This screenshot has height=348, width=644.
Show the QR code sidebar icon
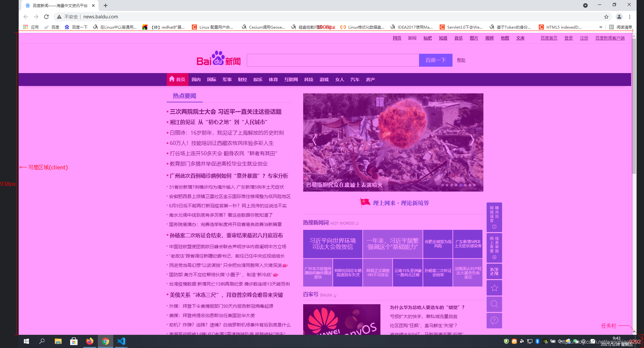(x=494, y=271)
